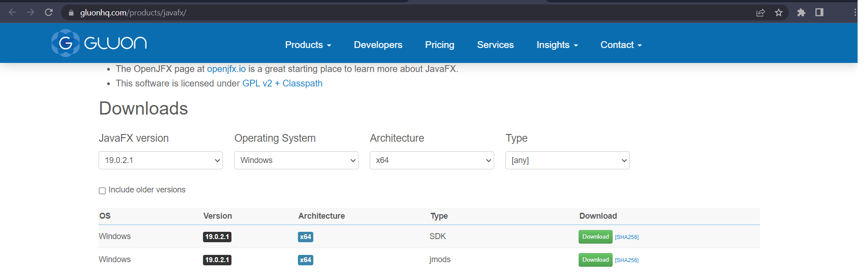The height and width of the screenshot is (273, 868).
Task: Bookmark this page with the star icon
Action: click(x=778, y=13)
